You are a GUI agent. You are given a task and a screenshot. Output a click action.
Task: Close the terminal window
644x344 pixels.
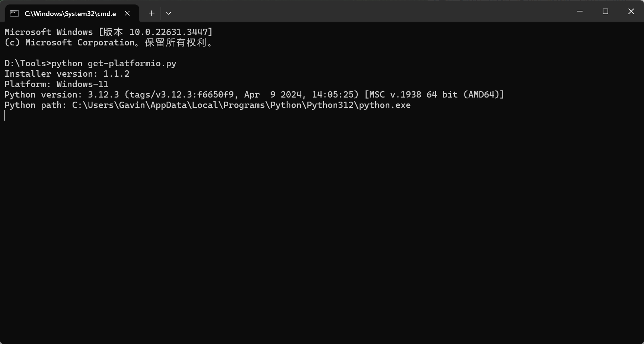pos(631,12)
